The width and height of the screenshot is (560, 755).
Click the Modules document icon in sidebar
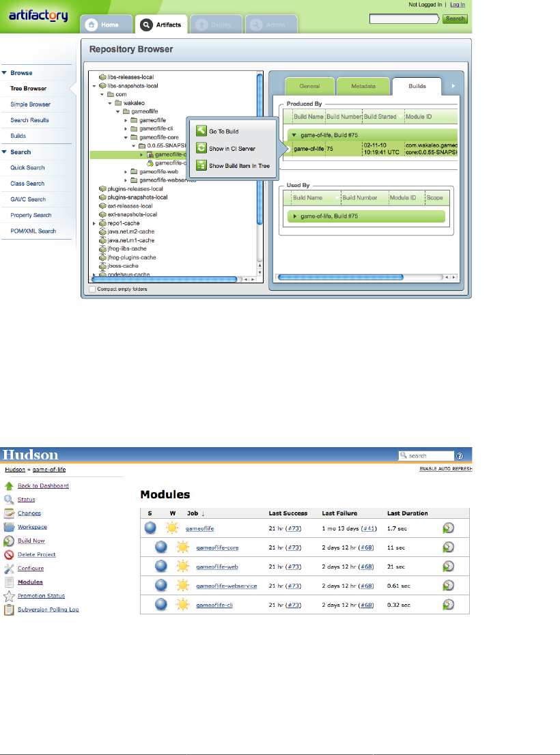pyautogui.click(x=9, y=582)
